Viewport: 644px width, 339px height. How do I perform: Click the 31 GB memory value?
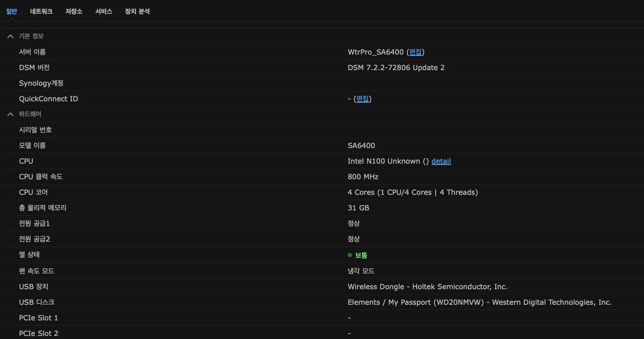point(358,208)
